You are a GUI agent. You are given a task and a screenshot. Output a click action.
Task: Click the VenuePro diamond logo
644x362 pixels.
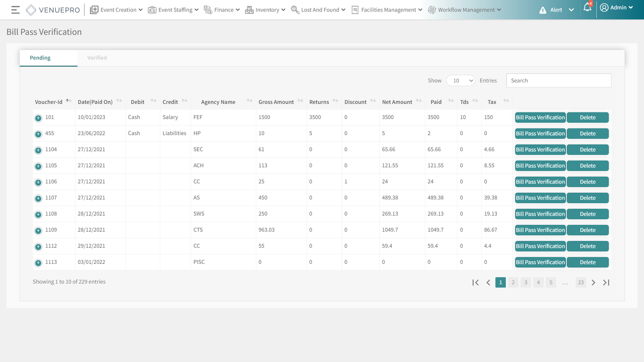31,10
